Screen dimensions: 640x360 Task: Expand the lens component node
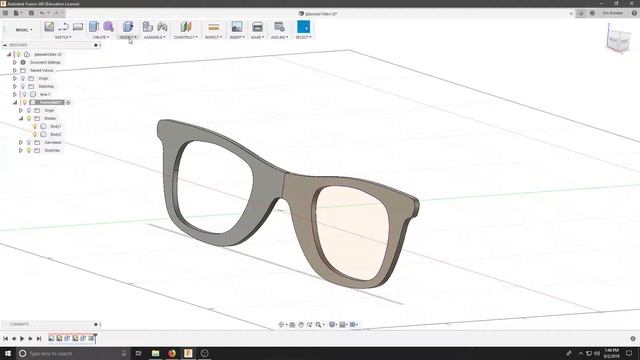point(15,94)
